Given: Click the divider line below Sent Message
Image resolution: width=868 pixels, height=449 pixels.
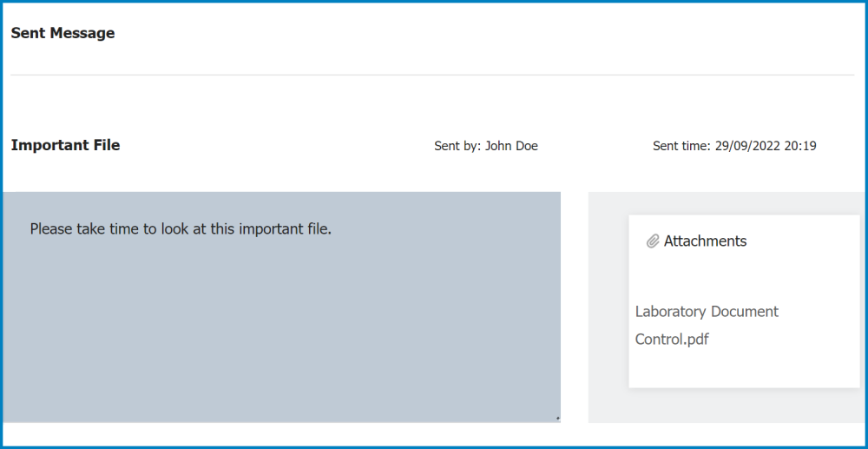Looking at the screenshot, I should tap(432, 75).
